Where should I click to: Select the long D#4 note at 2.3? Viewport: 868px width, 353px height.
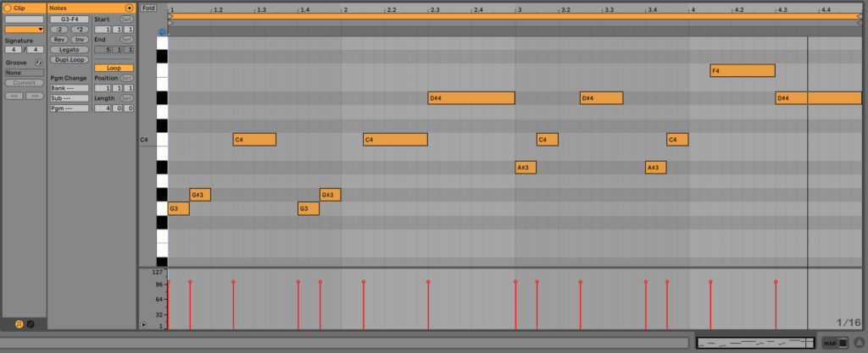(471, 98)
